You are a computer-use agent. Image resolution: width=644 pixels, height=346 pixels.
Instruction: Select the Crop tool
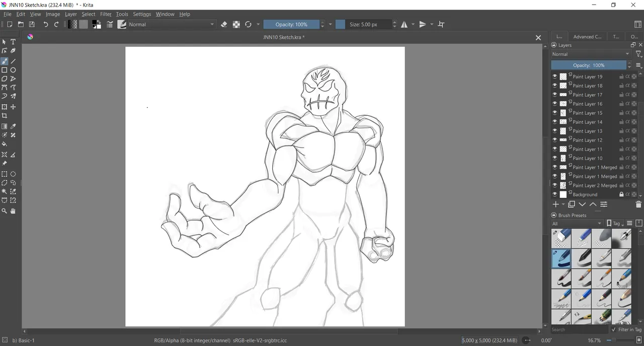[x=5, y=116]
